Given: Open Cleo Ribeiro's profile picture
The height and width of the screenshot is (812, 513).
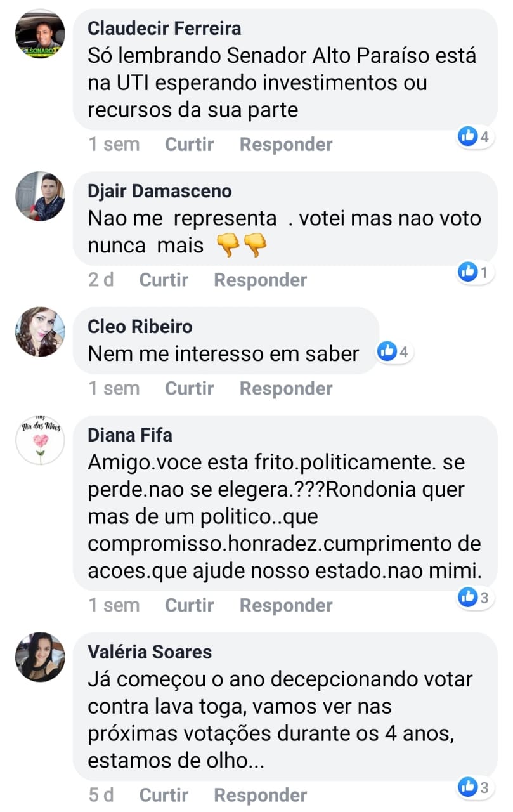Looking at the screenshot, I should click(40, 332).
